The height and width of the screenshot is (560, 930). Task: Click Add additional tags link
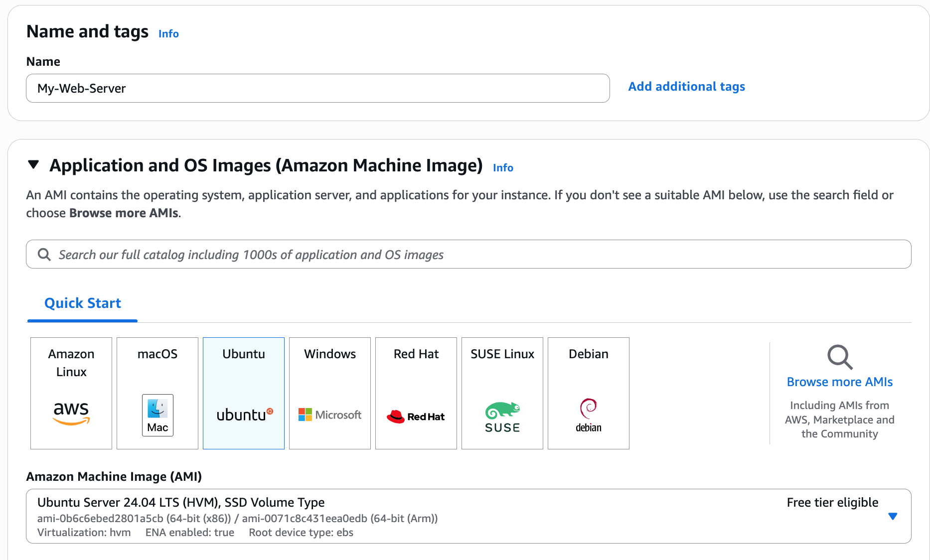tap(686, 87)
